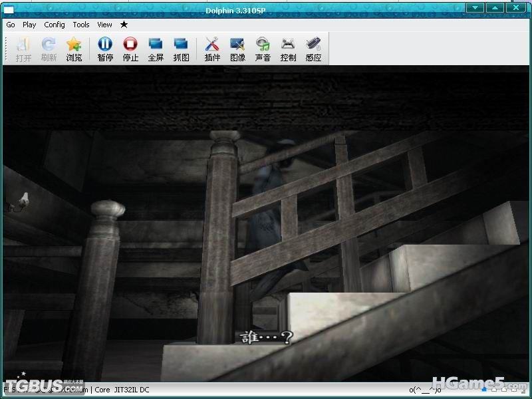Click the 打开 (Open) toolbar icon

point(23,49)
